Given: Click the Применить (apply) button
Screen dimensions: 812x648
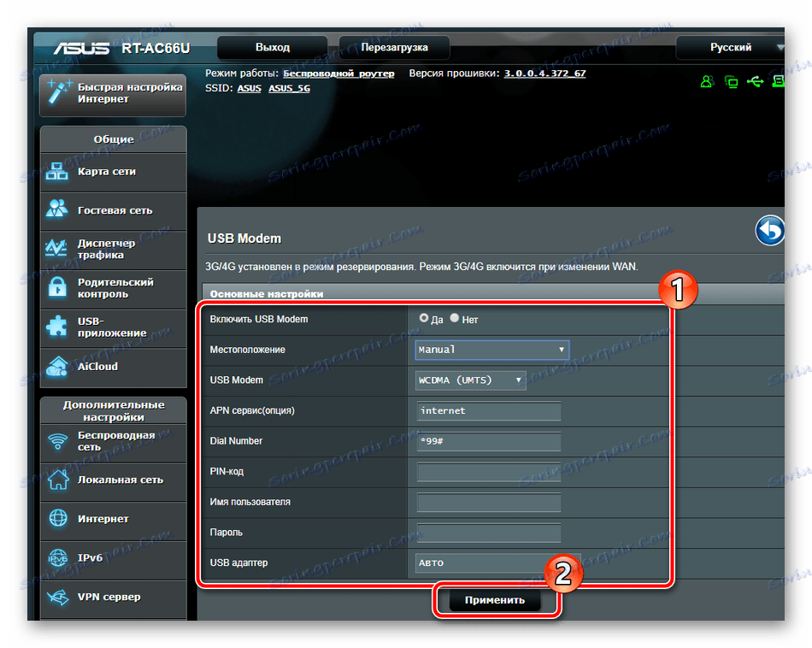Looking at the screenshot, I should [495, 600].
